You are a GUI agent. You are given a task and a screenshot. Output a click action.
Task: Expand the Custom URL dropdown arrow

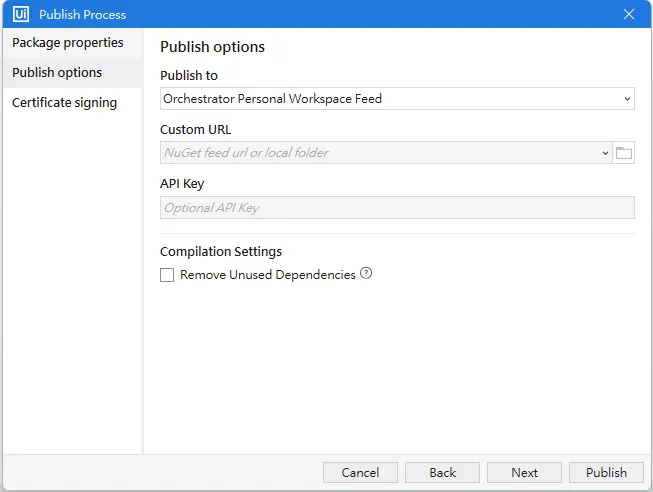pyautogui.click(x=605, y=153)
